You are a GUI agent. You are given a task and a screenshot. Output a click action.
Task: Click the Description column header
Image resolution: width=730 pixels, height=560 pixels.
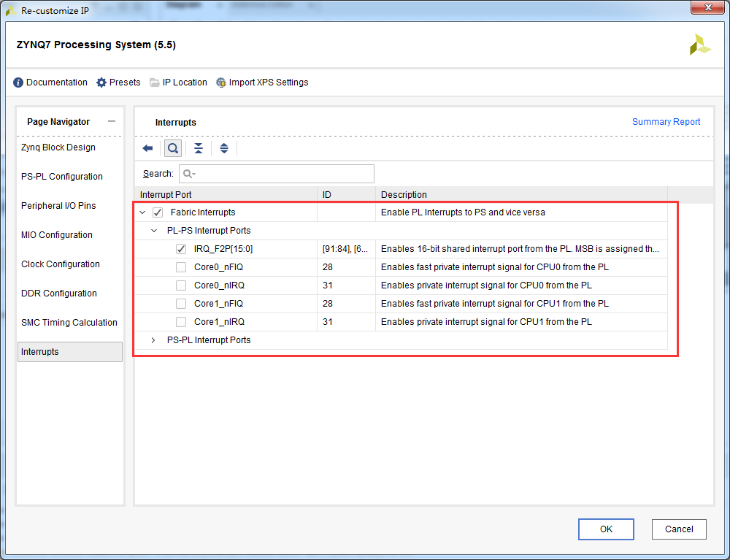pos(521,195)
